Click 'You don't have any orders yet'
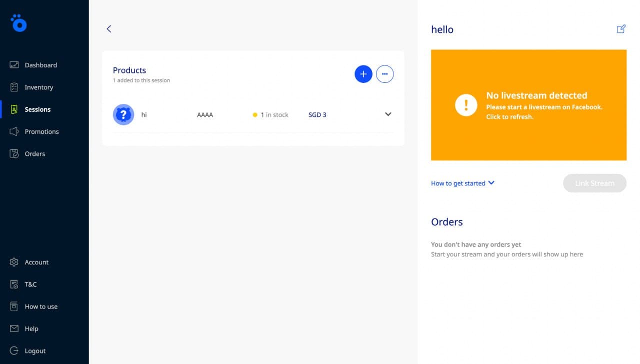640x364 pixels. click(x=476, y=245)
